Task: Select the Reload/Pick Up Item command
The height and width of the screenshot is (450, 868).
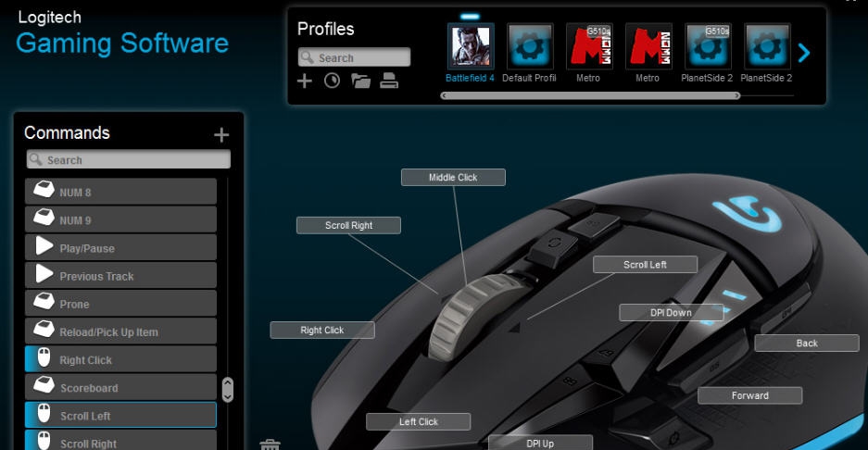Action: pyautogui.click(x=120, y=331)
